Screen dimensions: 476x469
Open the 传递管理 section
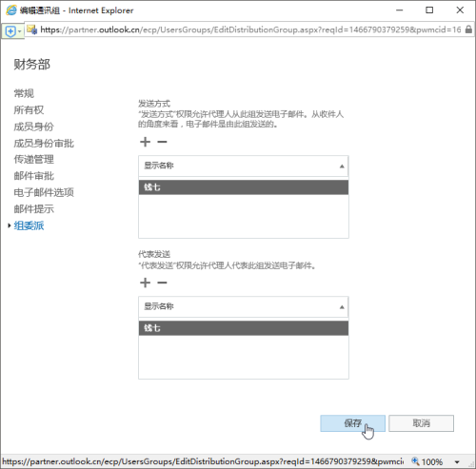coord(33,159)
